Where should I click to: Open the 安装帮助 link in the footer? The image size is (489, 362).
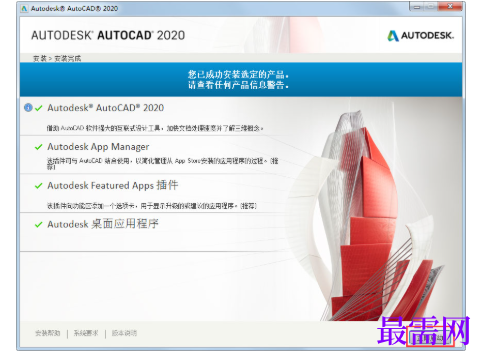[x=48, y=333]
